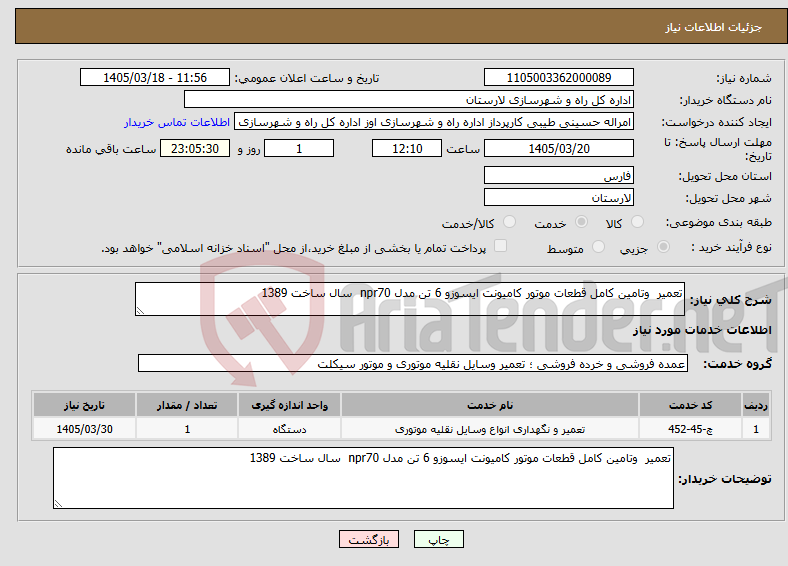The image size is (788, 566).
Task: Click the deadline hour field 12:10
Action: [407, 148]
